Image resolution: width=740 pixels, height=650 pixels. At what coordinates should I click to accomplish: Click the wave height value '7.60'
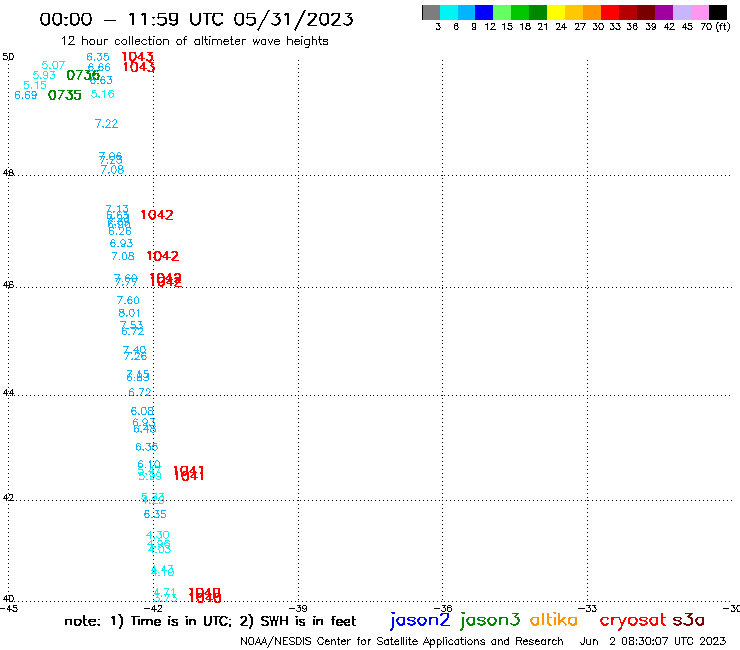click(x=128, y=300)
